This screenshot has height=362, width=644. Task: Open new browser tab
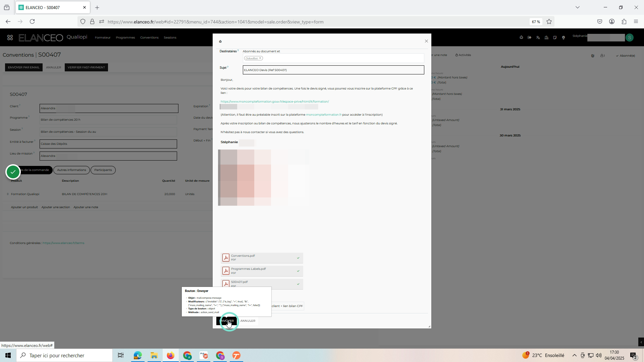click(97, 8)
